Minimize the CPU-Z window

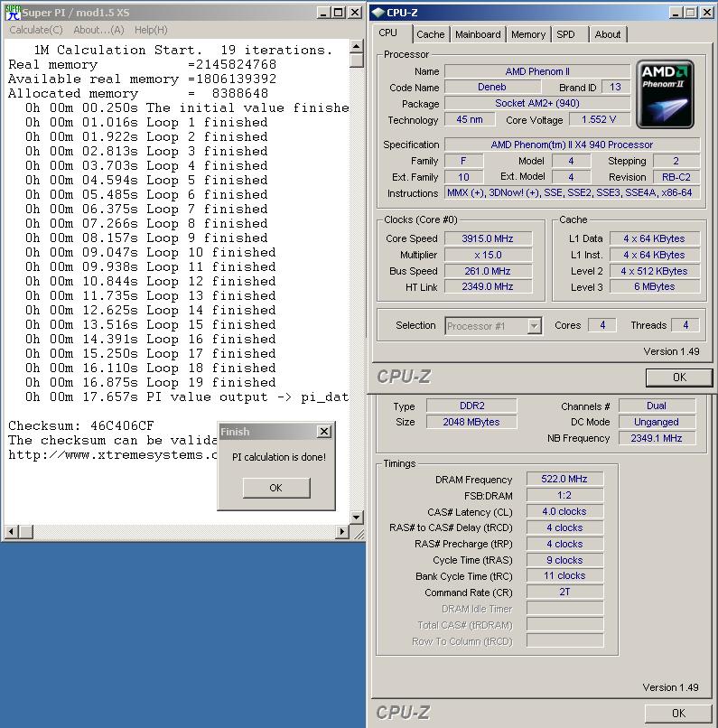676,13
